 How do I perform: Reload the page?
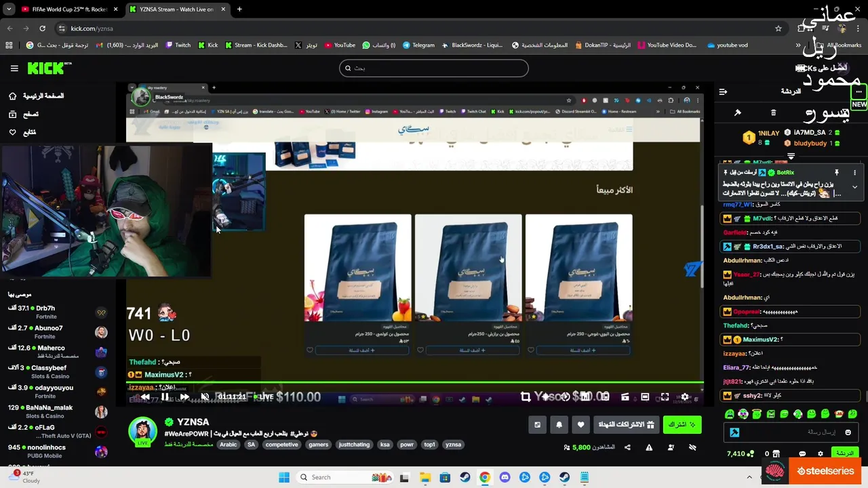tap(42, 28)
